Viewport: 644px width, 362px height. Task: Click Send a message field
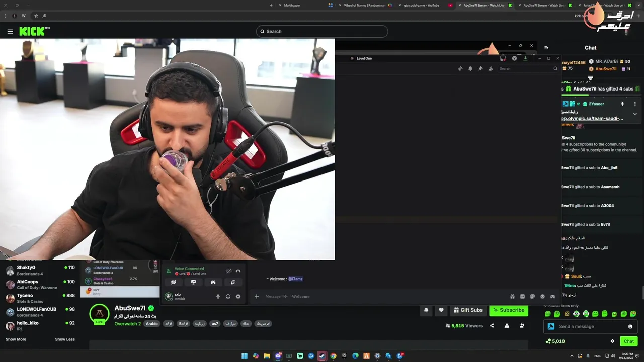(592, 327)
